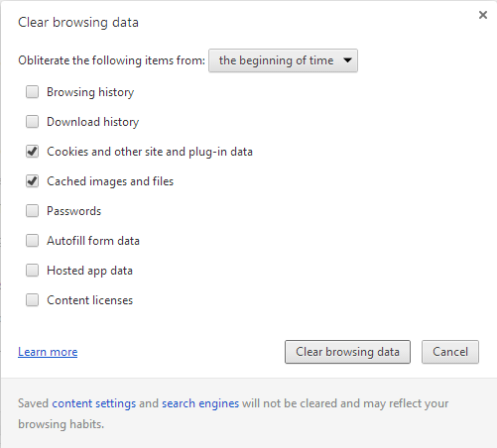Screen dimensions: 497x448
Task: Click the Clear browsing data button
Action: pyautogui.click(x=347, y=352)
